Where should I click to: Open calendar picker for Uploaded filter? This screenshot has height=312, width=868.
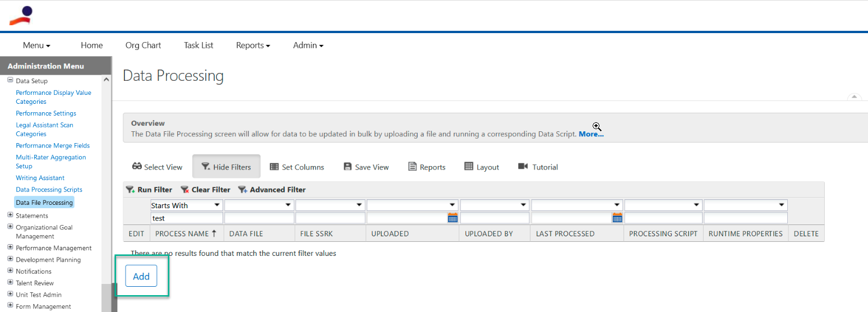pos(453,218)
